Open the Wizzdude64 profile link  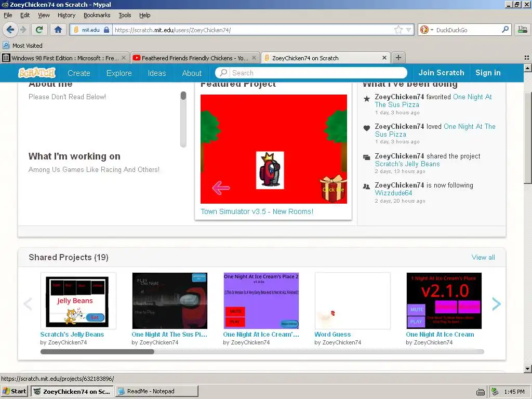pos(393,193)
